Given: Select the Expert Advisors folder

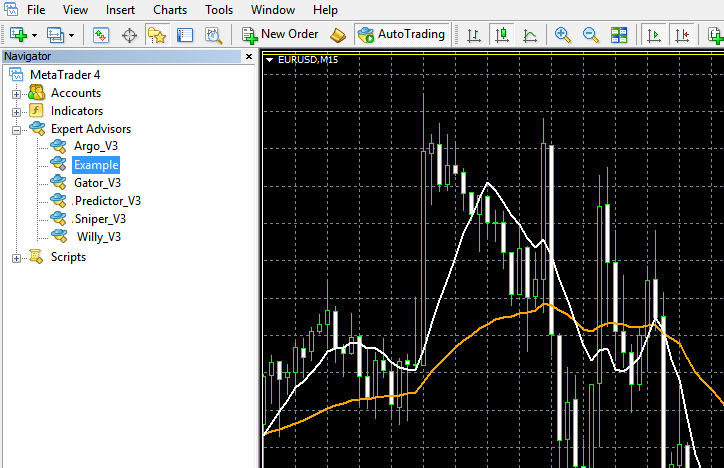Looking at the screenshot, I should point(90,129).
